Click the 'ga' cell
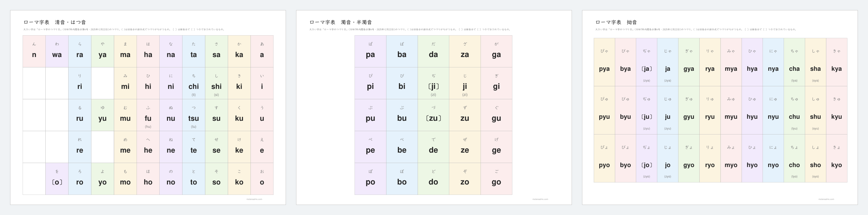The height and width of the screenshot is (215, 868). click(496, 51)
